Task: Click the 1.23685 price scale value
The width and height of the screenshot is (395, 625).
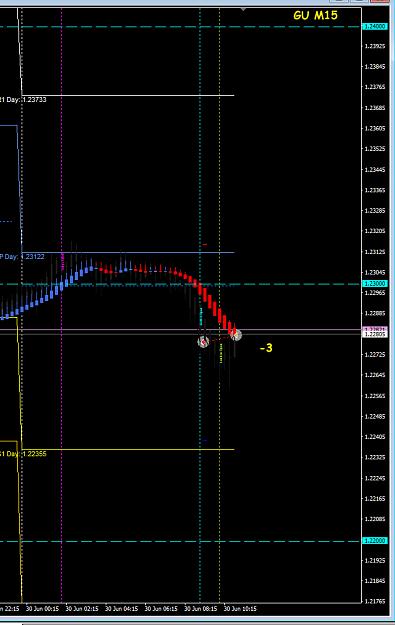Action: click(x=375, y=108)
